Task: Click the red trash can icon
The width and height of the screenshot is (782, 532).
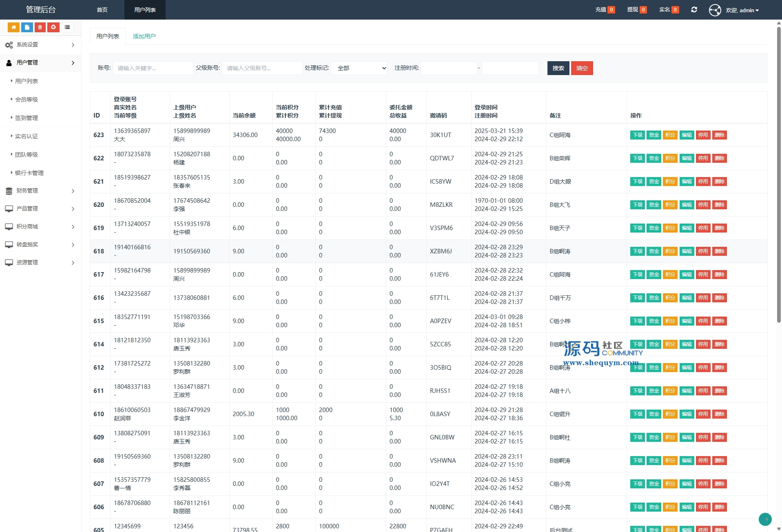Action: point(40,27)
